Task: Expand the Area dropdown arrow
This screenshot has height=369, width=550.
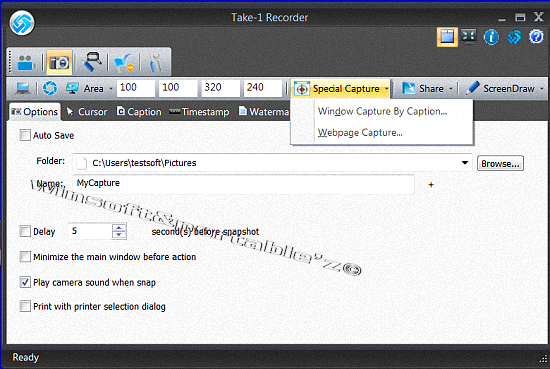Action: [x=111, y=89]
